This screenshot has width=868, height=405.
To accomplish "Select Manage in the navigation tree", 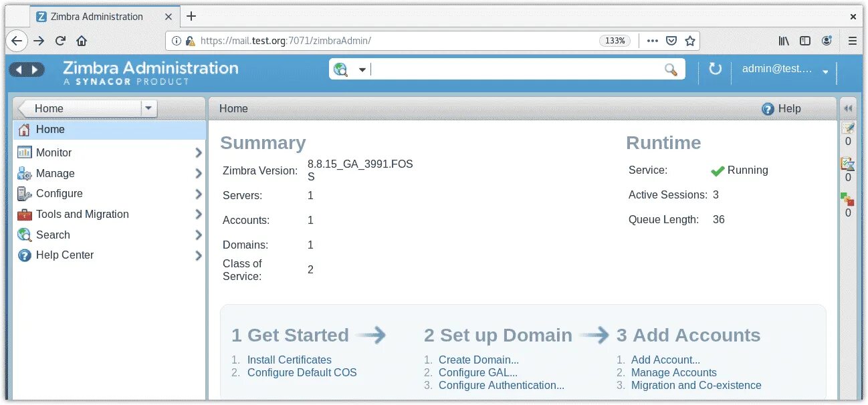I will 109,173.
